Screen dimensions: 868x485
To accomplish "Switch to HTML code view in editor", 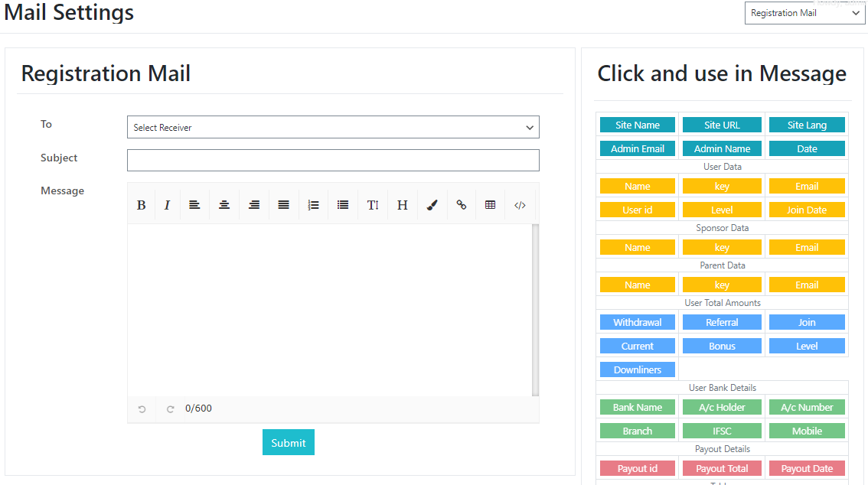I will click(x=520, y=204).
